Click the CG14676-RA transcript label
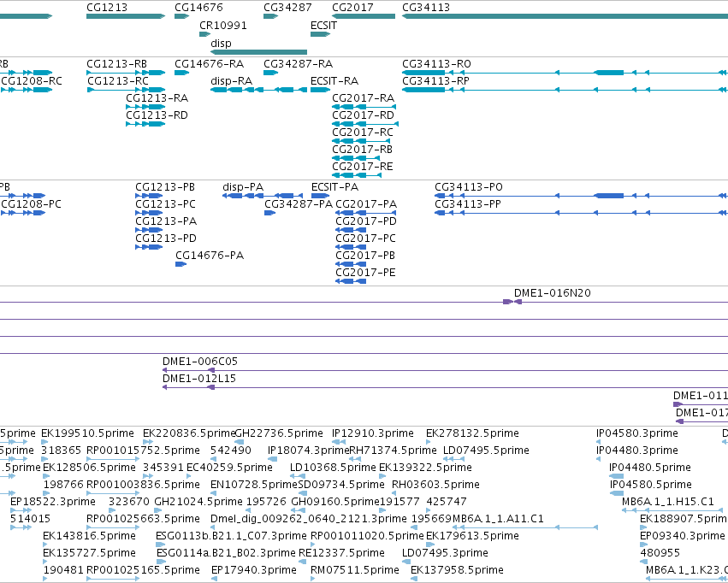 tap(210, 64)
